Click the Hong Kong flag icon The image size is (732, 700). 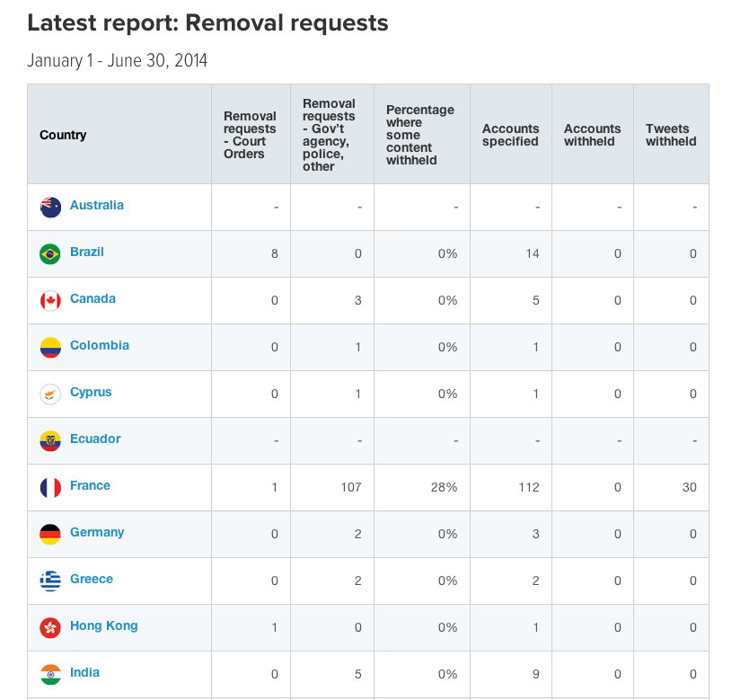[50, 627]
